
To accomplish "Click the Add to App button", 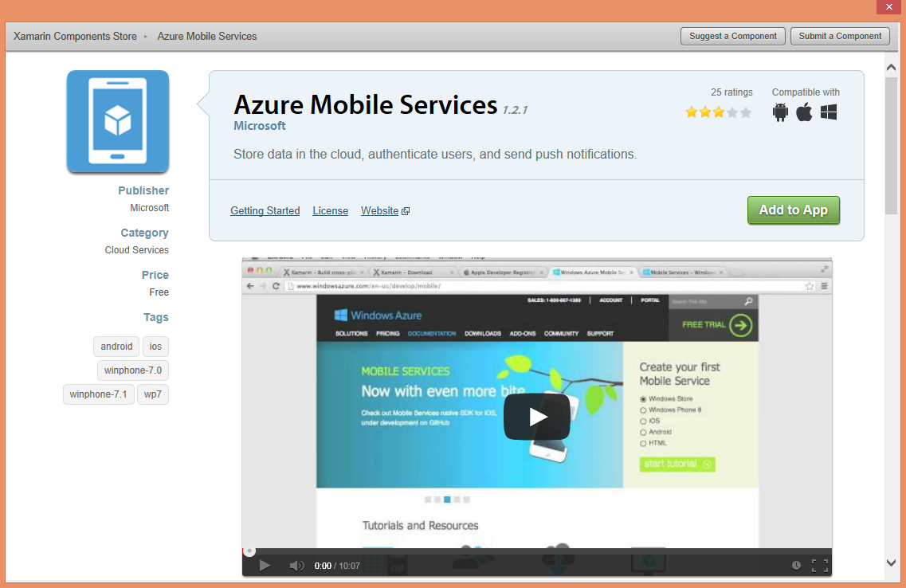I will 793,210.
